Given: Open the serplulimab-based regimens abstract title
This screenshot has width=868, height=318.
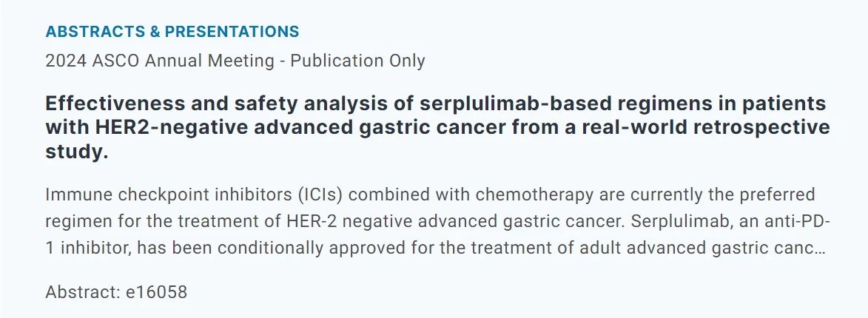Looking at the screenshot, I should point(435,127).
